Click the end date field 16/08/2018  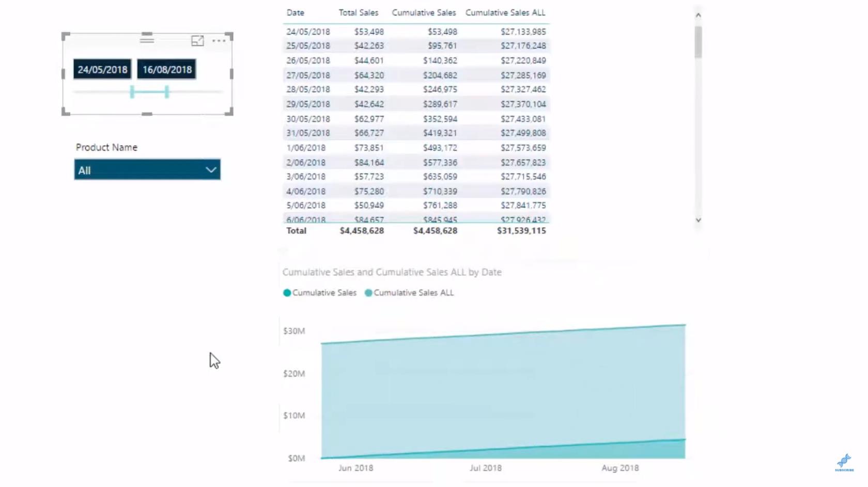166,69
